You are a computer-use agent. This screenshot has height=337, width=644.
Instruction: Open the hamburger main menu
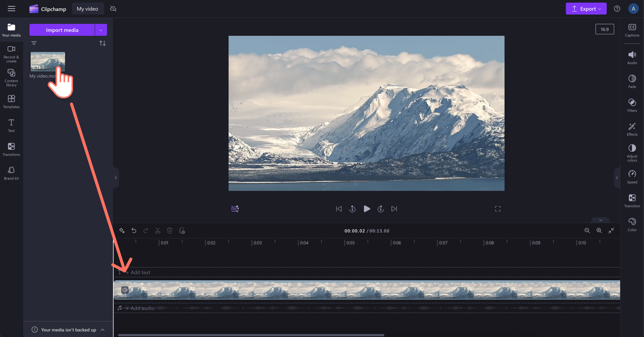click(12, 9)
